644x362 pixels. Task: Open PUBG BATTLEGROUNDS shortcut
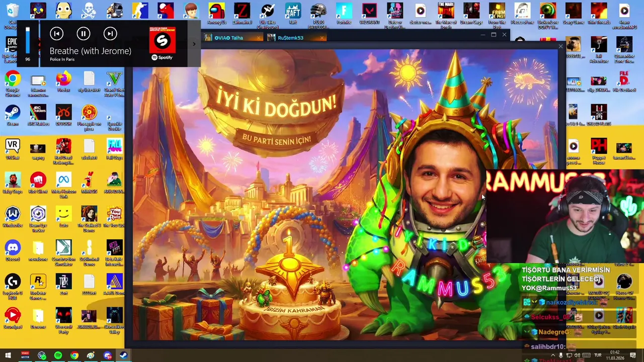coord(318,15)
